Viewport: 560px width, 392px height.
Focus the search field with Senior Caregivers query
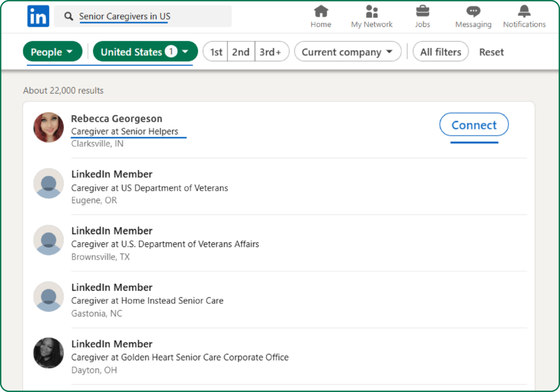click(143, 16)
